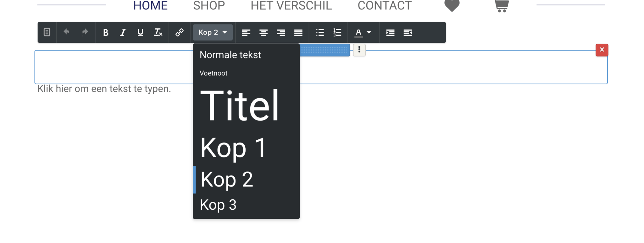Open the Kop 2 style dropdown
The height and width of the screenshot is (243, 644).
213,32
